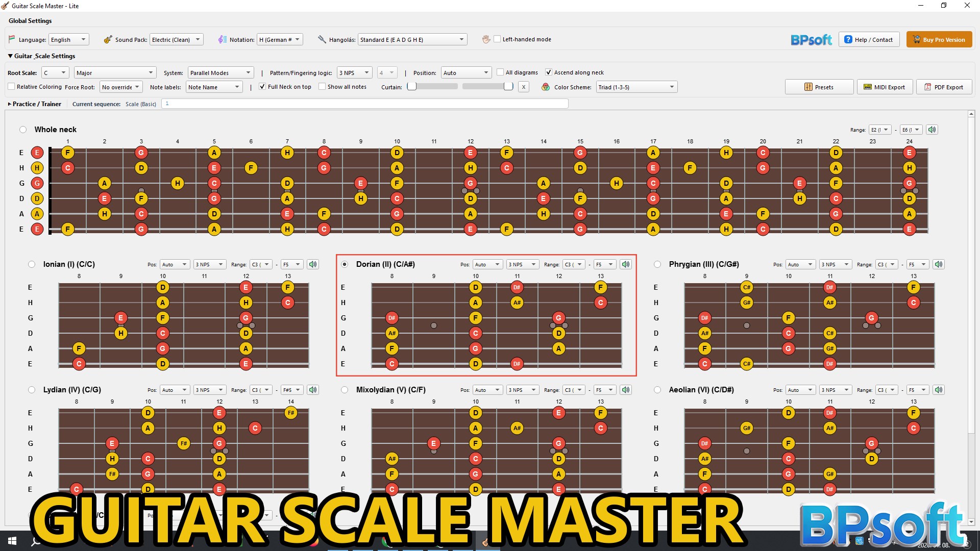Click the MIDI Export button
The width and height of the screenshot is (980, 551).
[884, 87]
